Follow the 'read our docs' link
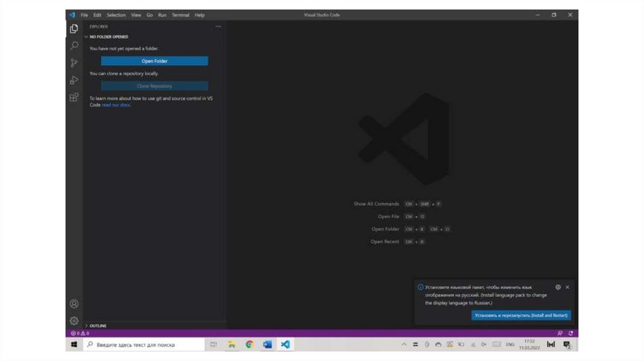Image resolution: width=644 pixels, height=361 pixels. 116,105
